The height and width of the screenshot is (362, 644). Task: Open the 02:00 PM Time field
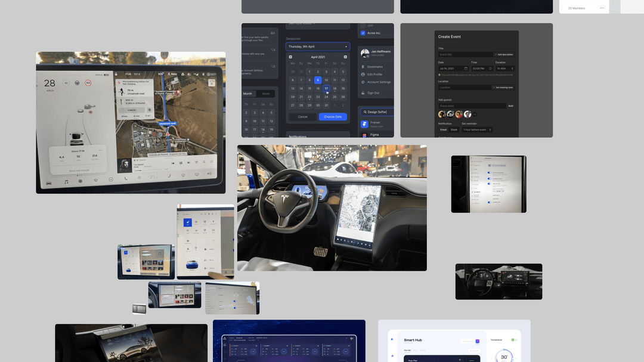coord(482,69)
